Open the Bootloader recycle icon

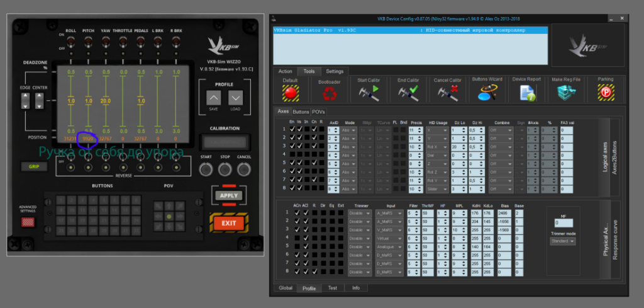coord(330,93)
